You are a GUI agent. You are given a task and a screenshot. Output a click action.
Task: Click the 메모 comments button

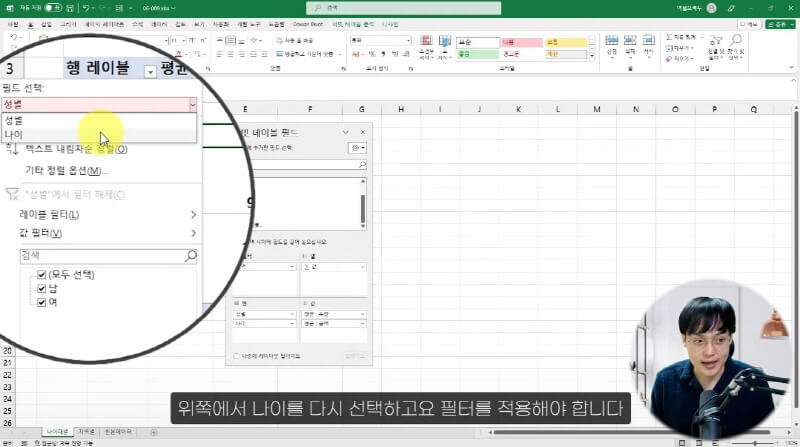[749, 24]
